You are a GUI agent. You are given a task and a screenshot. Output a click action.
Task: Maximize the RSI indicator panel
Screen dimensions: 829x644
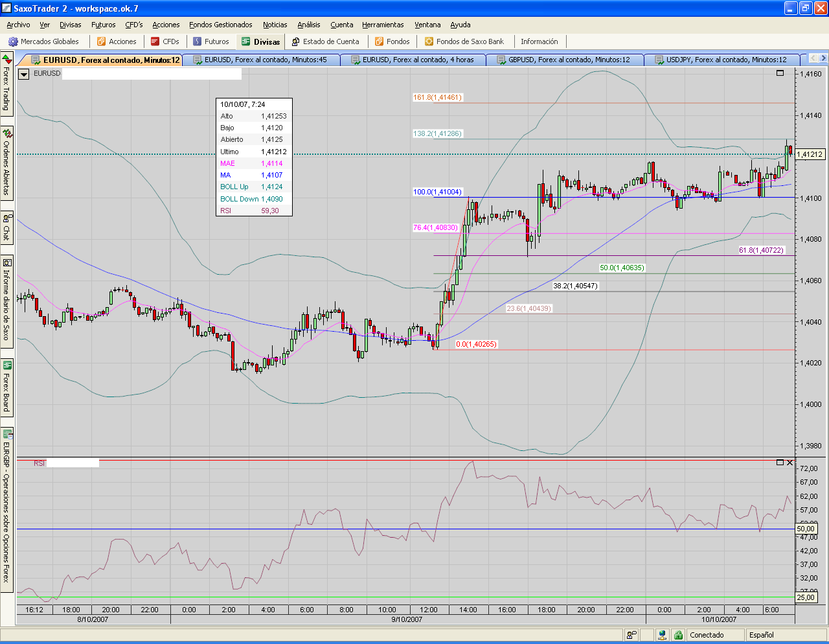tap(780, 463)
